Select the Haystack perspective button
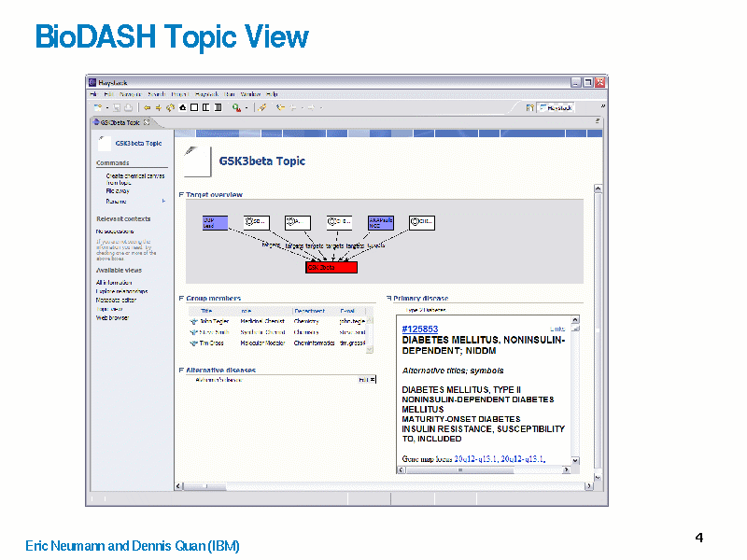 [554, 107]
